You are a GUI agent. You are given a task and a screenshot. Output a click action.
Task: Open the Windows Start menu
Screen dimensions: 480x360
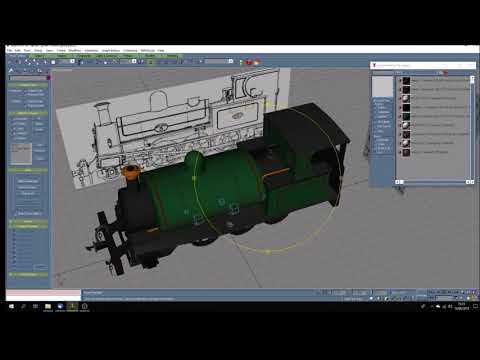tap(12, 306)
